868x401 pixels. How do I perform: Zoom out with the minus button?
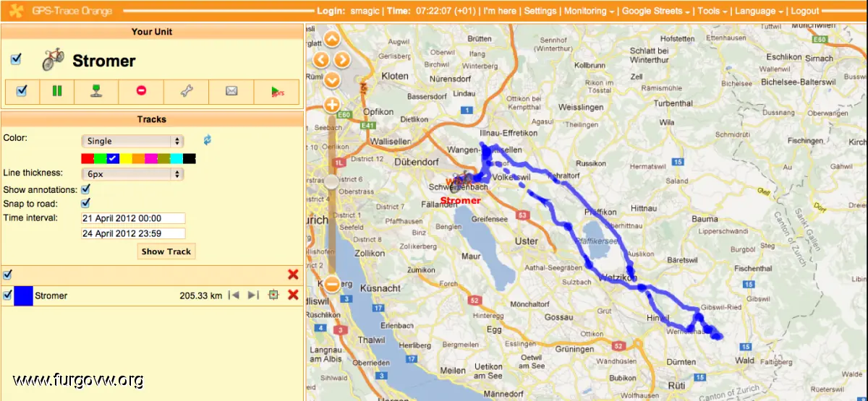pos(332,285)
